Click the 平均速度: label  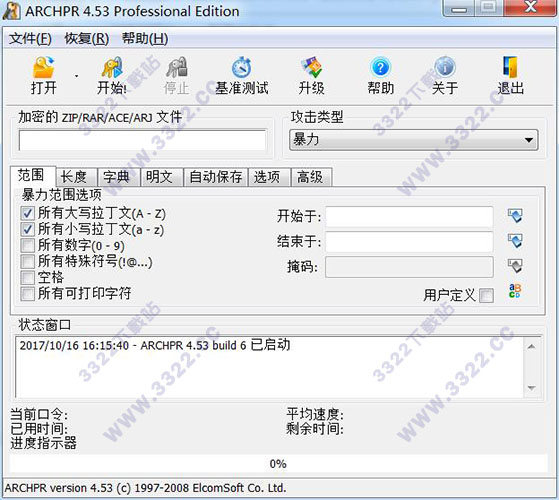point(315,414)
